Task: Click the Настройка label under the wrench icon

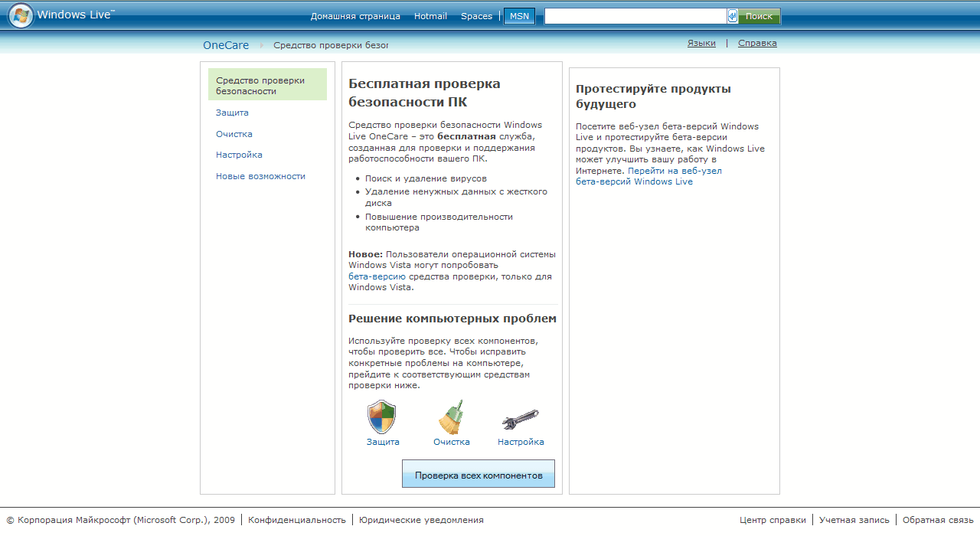Action: [x=521, y=442]
